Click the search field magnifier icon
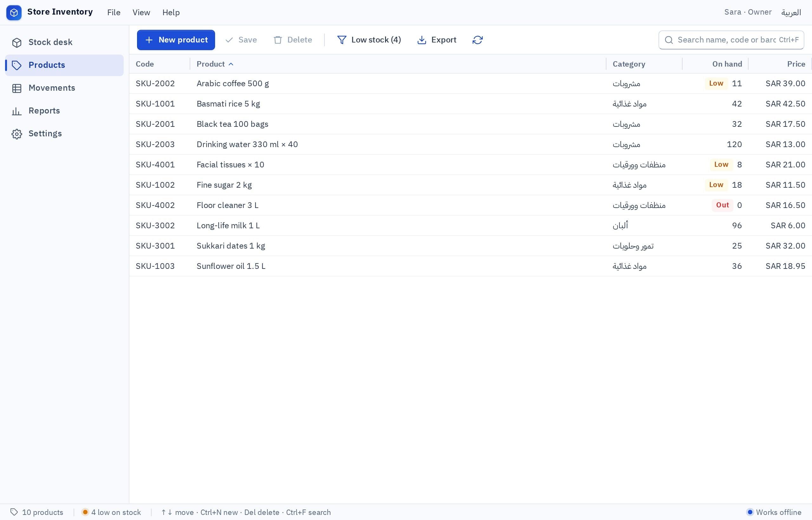812x520 pixels. pyautogui.click(x=669, y=40)
